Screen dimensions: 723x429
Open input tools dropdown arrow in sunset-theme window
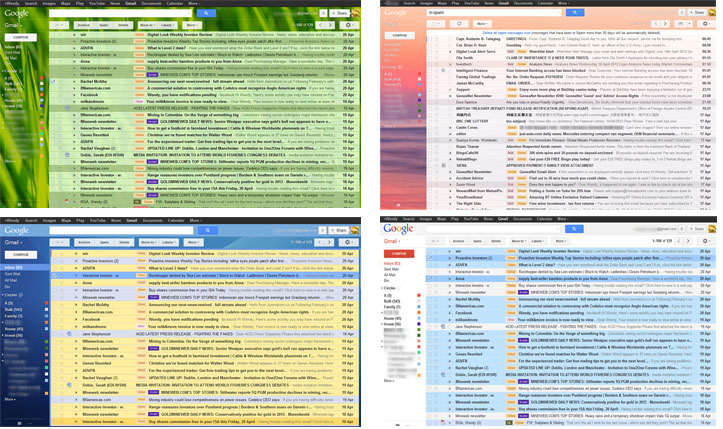point(689,24)
